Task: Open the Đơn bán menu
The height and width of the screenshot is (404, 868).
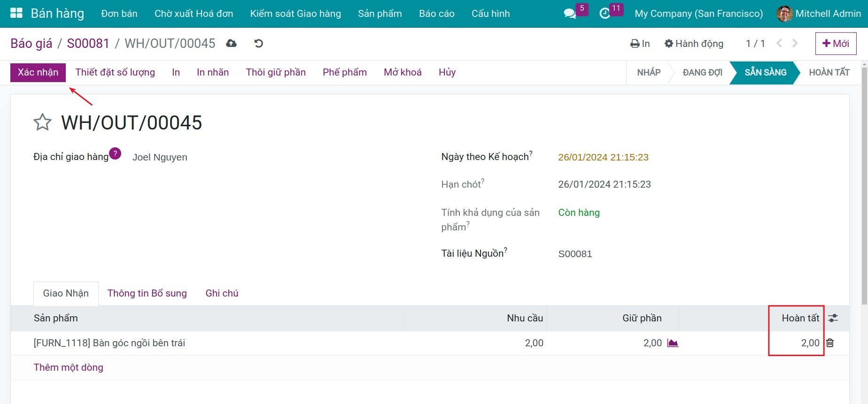Action: click(x=119, y=14)
